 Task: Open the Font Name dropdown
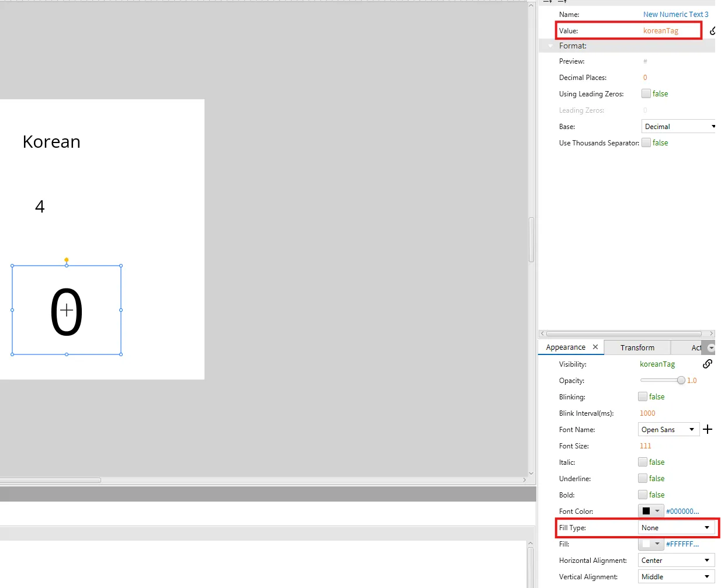point(668,430)
